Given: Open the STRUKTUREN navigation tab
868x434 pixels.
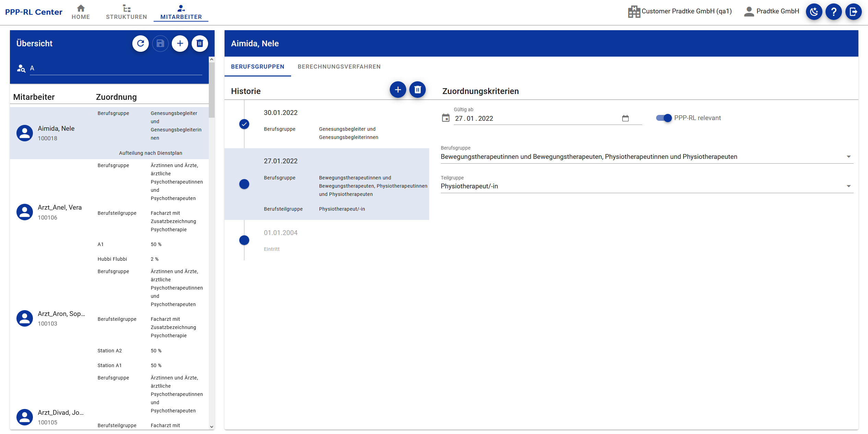Looking at the screenshot, I should click(126, 12).
